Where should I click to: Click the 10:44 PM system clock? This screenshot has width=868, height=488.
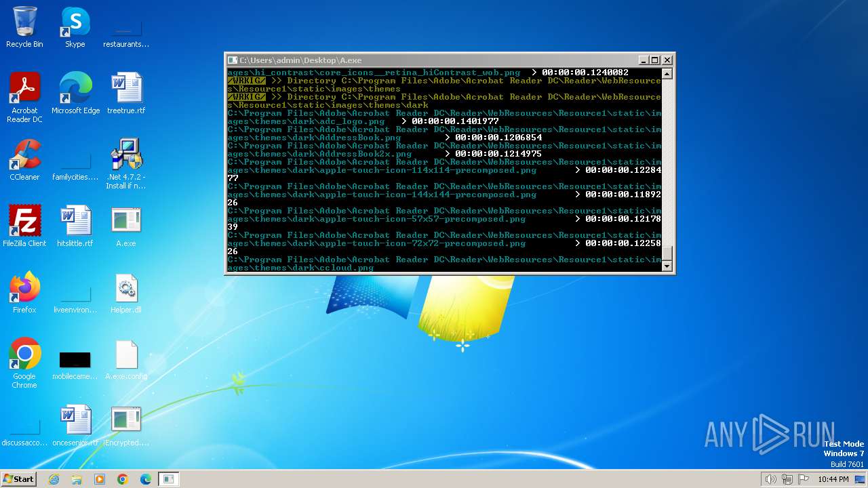(x=833, y=479)
